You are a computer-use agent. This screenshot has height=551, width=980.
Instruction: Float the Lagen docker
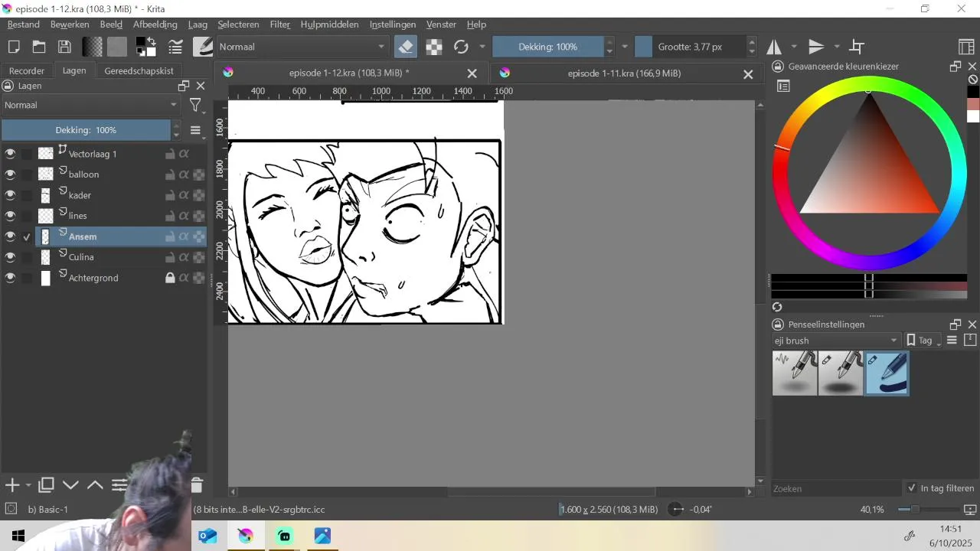pyautogui.click(x=184, y=86)
